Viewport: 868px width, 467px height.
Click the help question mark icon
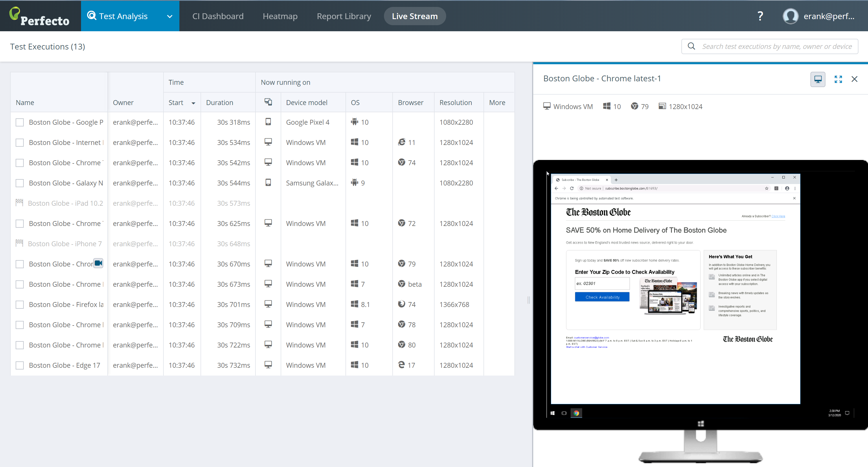(x=760, y=16)
